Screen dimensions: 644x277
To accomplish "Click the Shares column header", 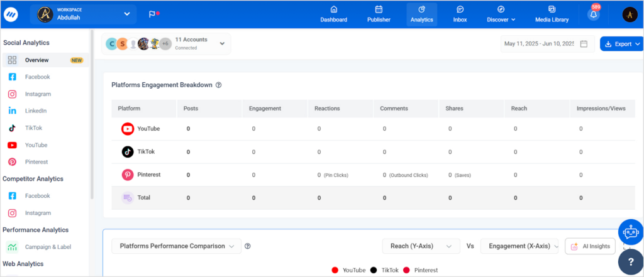I will pos(472,109).
